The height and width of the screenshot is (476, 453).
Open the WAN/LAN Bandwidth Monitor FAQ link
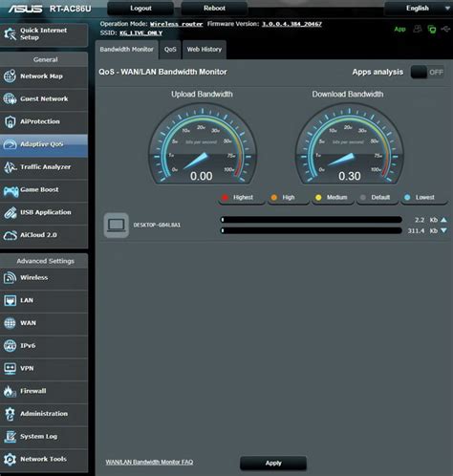point(149,462)
